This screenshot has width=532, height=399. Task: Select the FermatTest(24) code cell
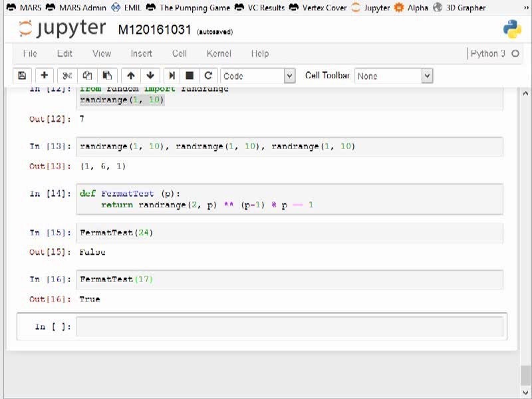click(289, 233)
